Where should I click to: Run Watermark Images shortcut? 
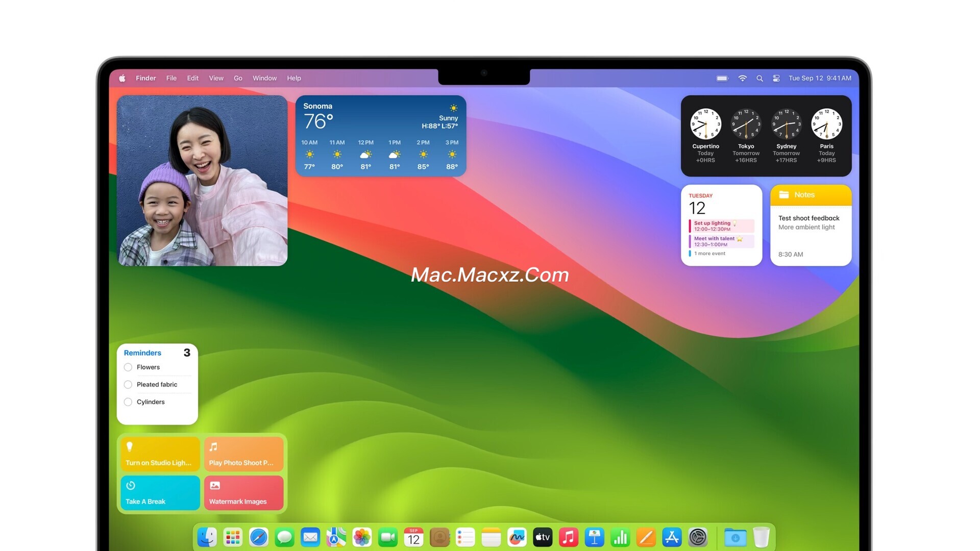tap(243, 493)
